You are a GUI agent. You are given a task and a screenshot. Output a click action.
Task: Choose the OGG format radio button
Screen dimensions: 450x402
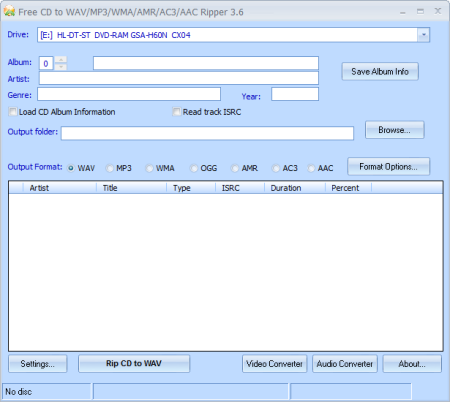(194, 168)
